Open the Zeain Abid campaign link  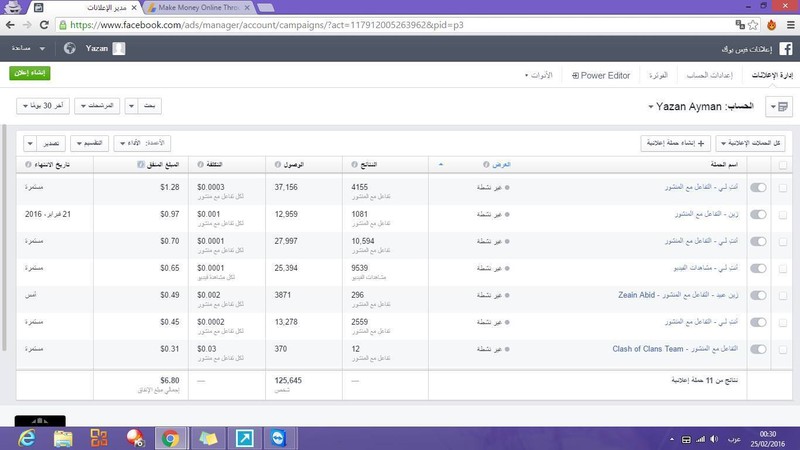coord(678,295)
